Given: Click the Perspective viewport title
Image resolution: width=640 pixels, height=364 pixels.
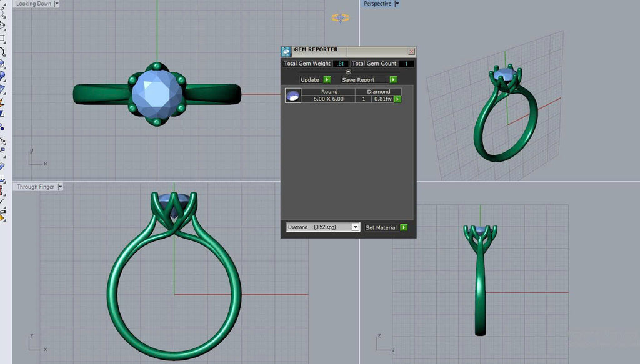Looking at the screenshot, I should tap(377, 4).
